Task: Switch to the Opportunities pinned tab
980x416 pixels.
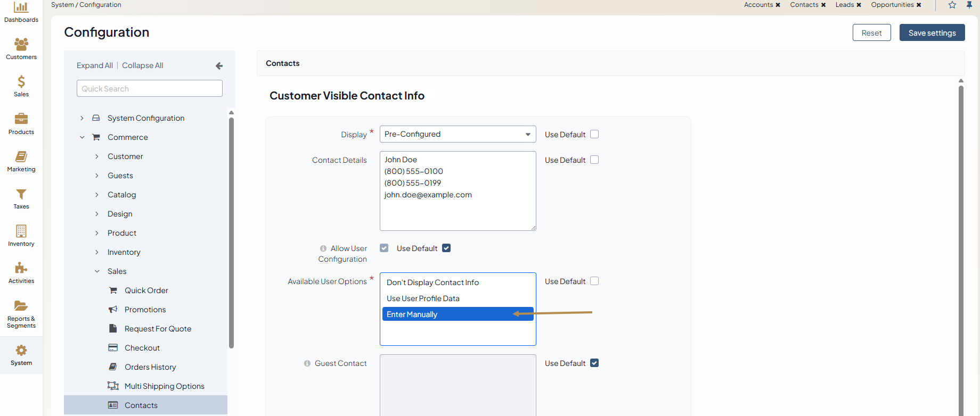Action: point(892,5)
